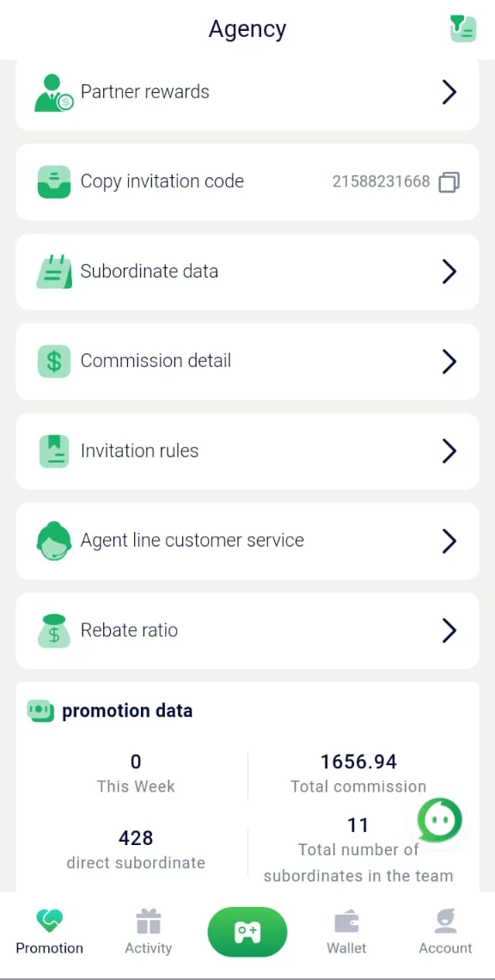Tap the copy icon beside invitation code

pyautogui.click(x=449, y=182)
